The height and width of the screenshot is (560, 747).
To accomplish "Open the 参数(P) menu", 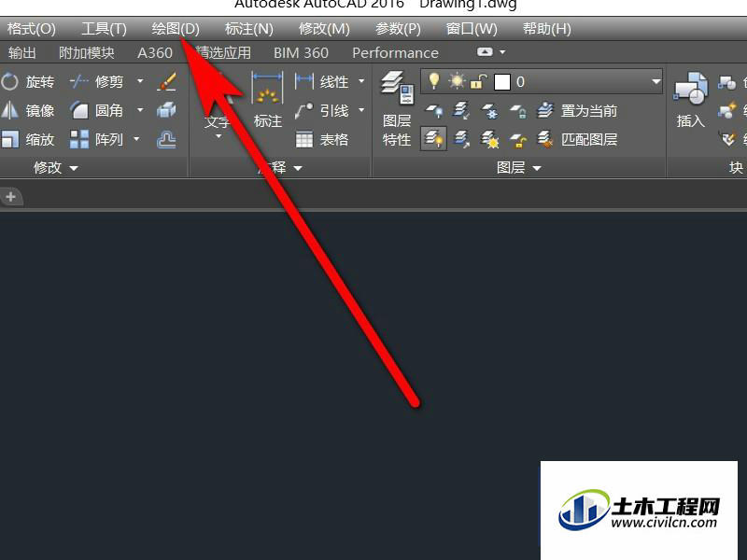I will (398, 29).
